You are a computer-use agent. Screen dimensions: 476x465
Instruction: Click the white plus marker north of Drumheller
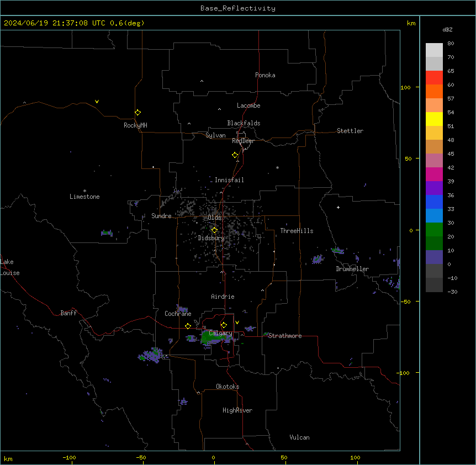[338, 207]
